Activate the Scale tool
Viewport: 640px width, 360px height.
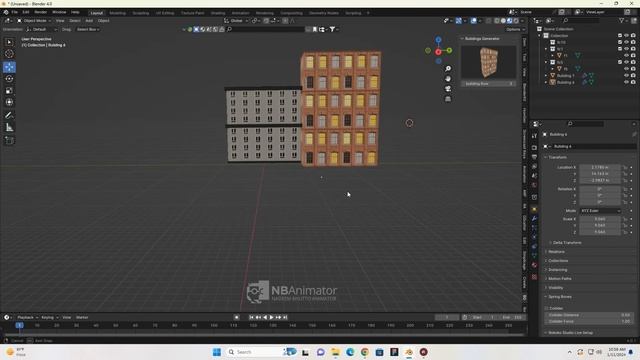click(9, 91)
